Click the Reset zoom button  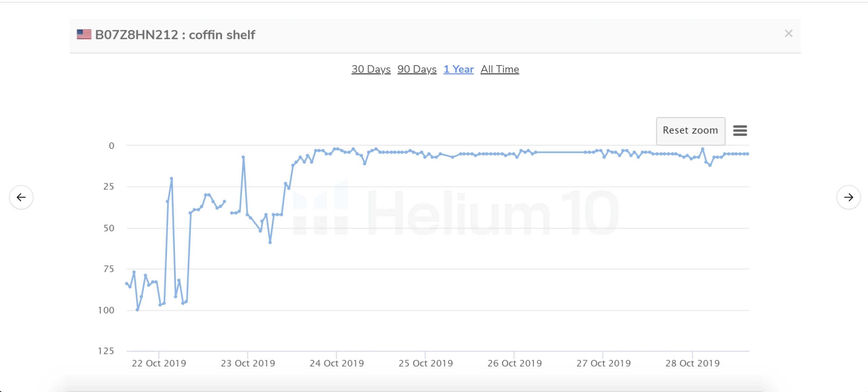pos(690,131)
